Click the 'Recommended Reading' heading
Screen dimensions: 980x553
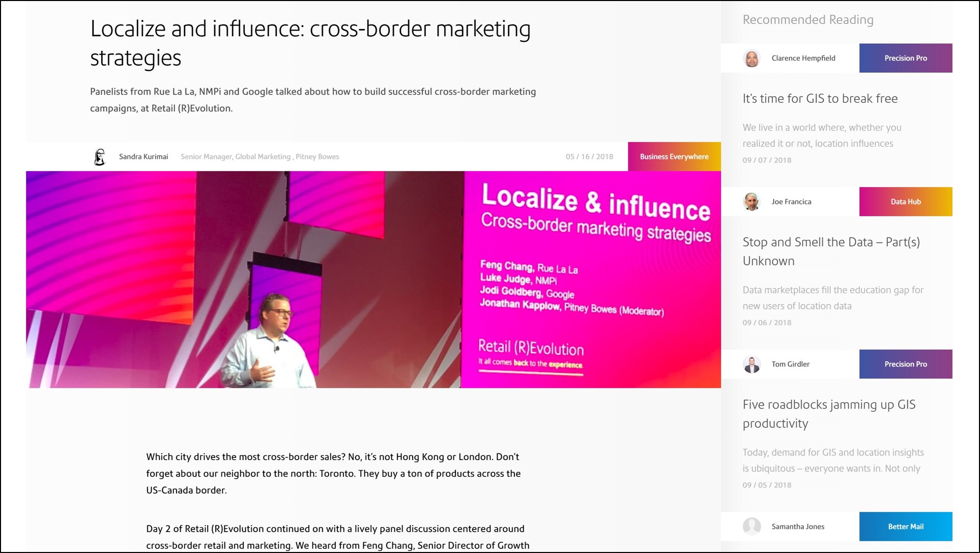[x=808, y=20]
